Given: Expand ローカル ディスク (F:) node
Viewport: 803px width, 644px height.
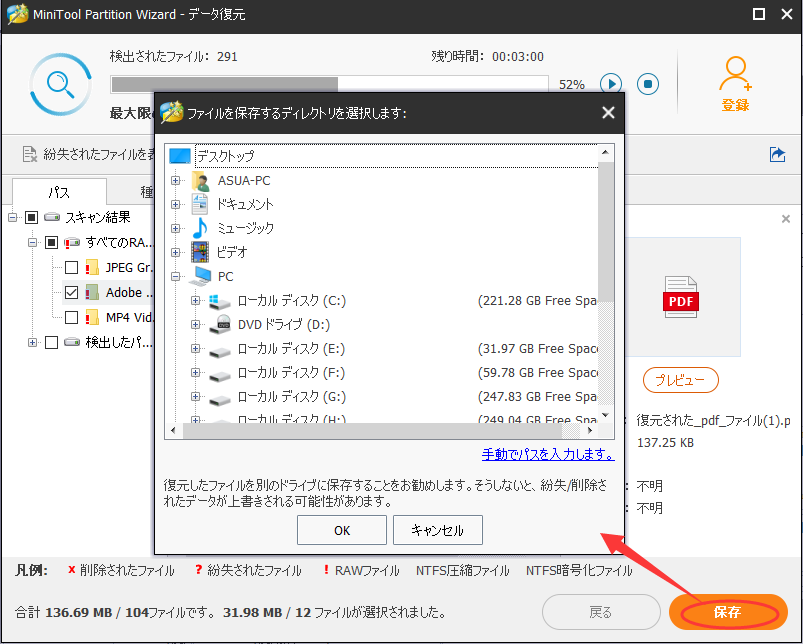Looking at the screenshot, I should [x=195, y=373].
